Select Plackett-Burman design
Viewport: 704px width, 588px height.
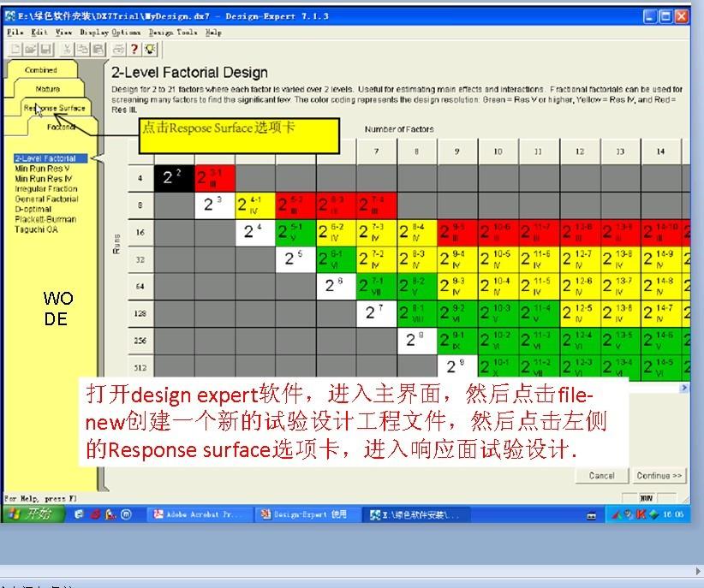(x=45, y=219)
